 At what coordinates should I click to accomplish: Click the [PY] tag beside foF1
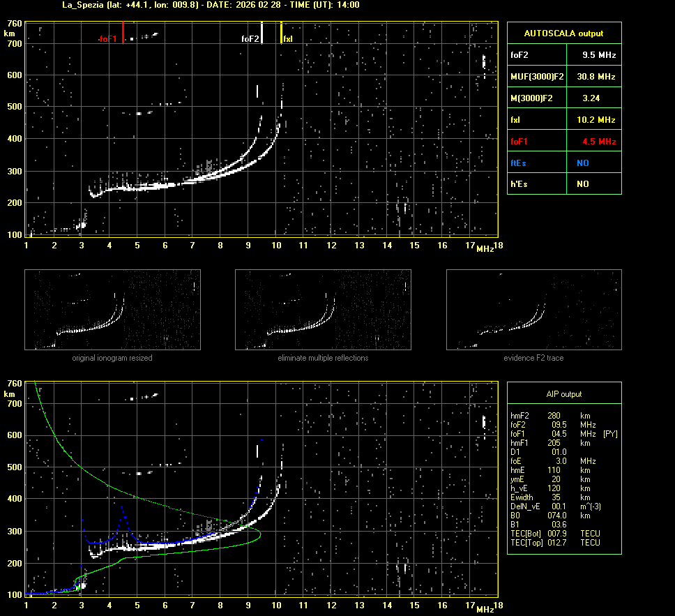click(x=610, y=433)
